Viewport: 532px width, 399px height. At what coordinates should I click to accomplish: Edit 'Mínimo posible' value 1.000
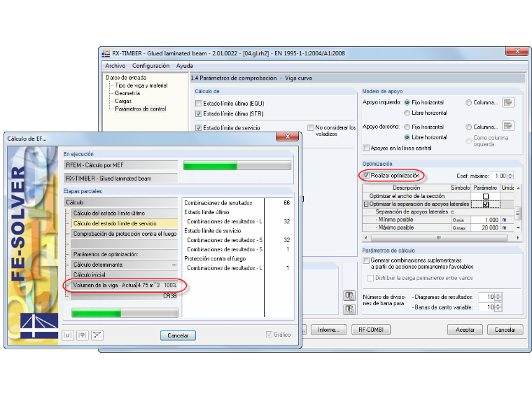485,220
